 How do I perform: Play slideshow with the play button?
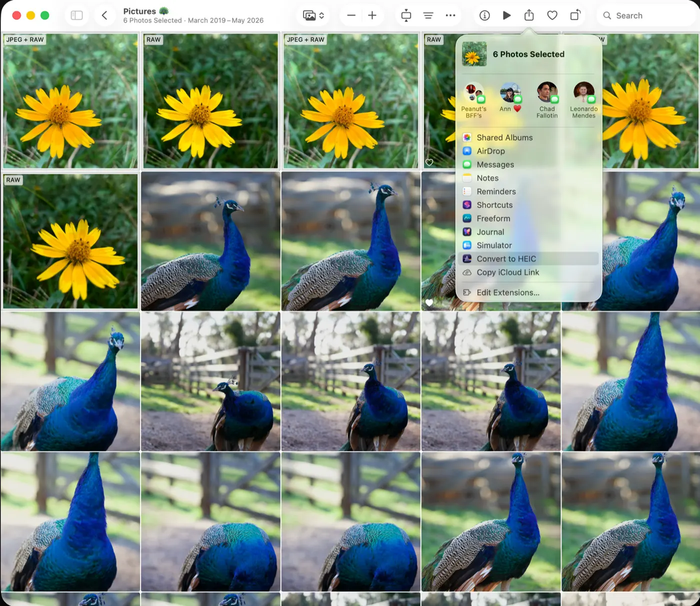[x=506, y=15]
